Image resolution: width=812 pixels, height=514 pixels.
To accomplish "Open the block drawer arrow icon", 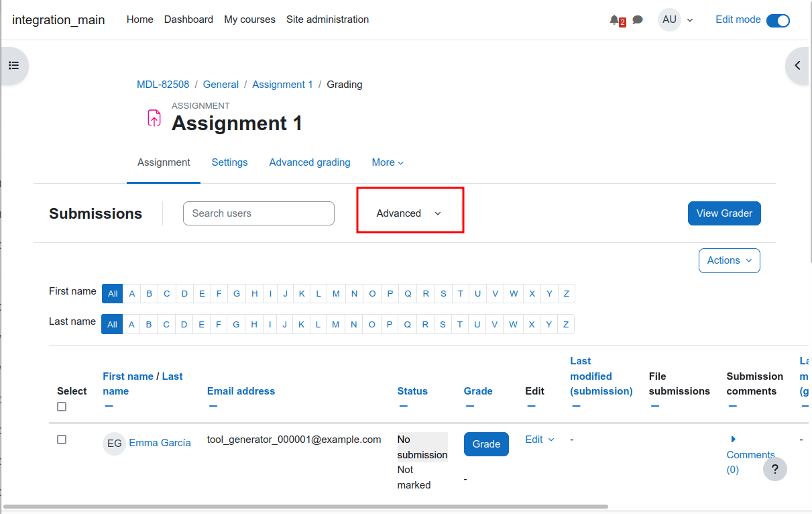I will (798, 66).
